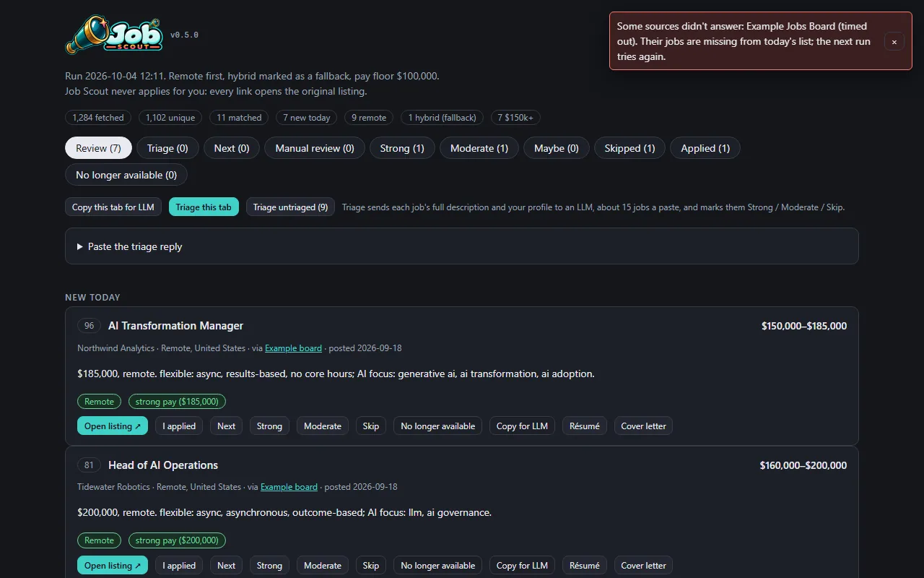The image size is (924, 578).
Task: Skip the AI Transformation Manager job
Action: click(371, 426)
